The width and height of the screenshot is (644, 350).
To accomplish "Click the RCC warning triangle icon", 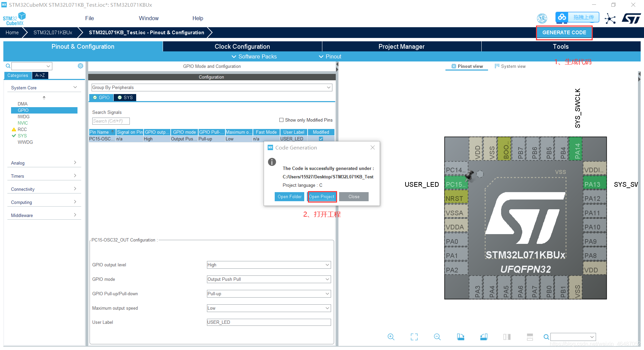I will (14, 129).
